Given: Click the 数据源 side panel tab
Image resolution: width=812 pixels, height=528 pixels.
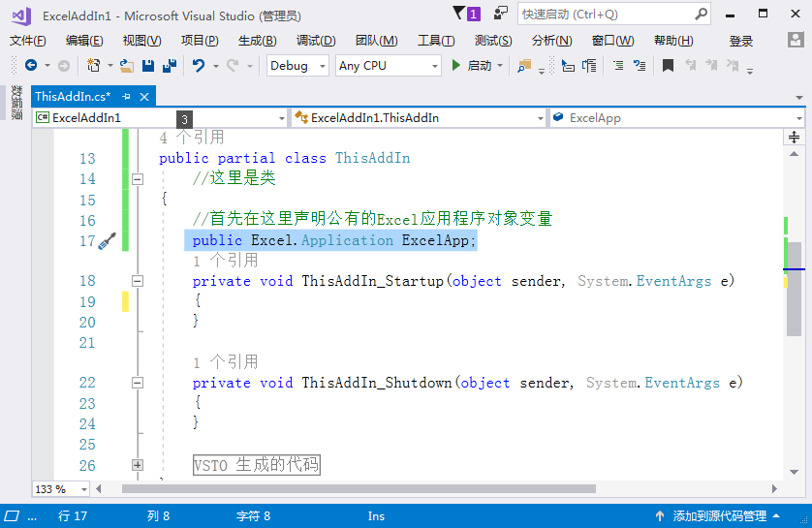Looking at the screenshot, I should pos(17,103).
